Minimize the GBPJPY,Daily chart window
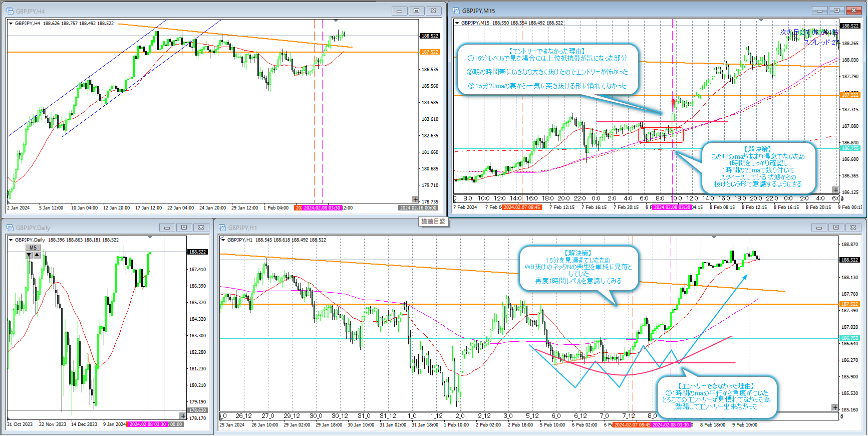 click(x=167, y=228)
